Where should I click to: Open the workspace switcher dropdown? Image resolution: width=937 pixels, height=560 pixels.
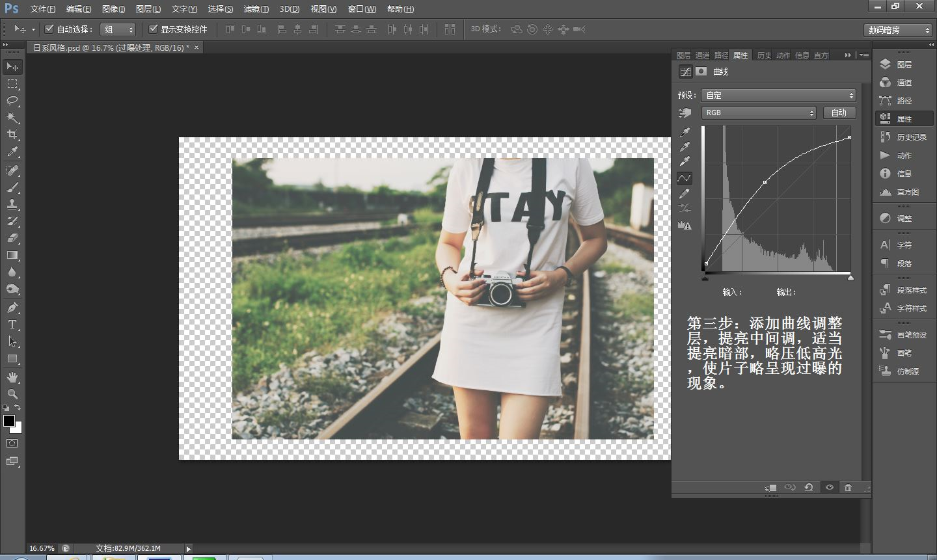[899, 30]
